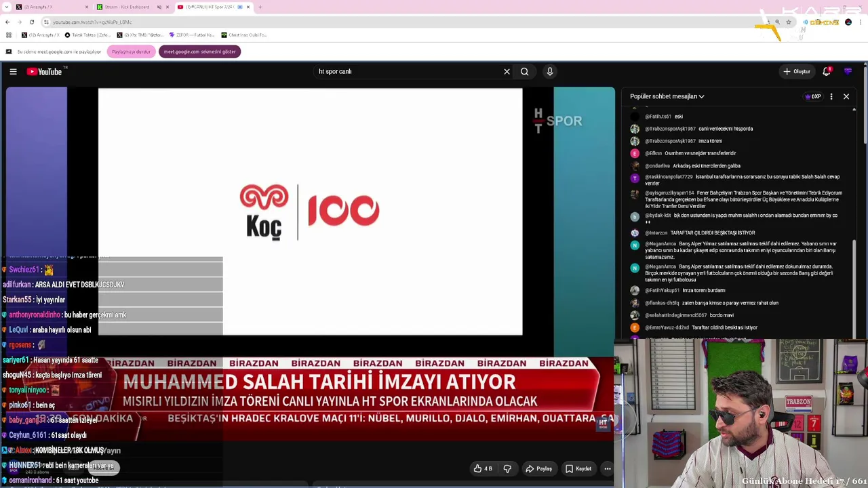This screenshot has height=488, width=868.
Task: Click the browser back arrow
Action: (7, 22)
